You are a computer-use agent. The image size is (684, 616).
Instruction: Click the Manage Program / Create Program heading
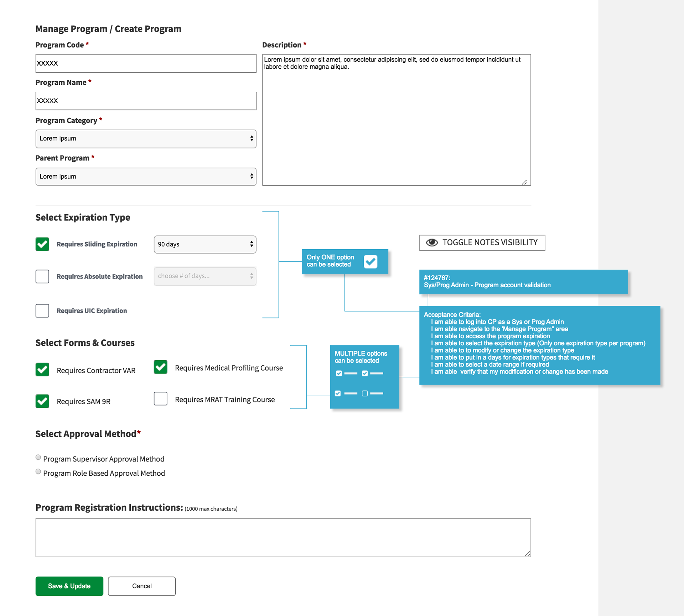[108, 29]
